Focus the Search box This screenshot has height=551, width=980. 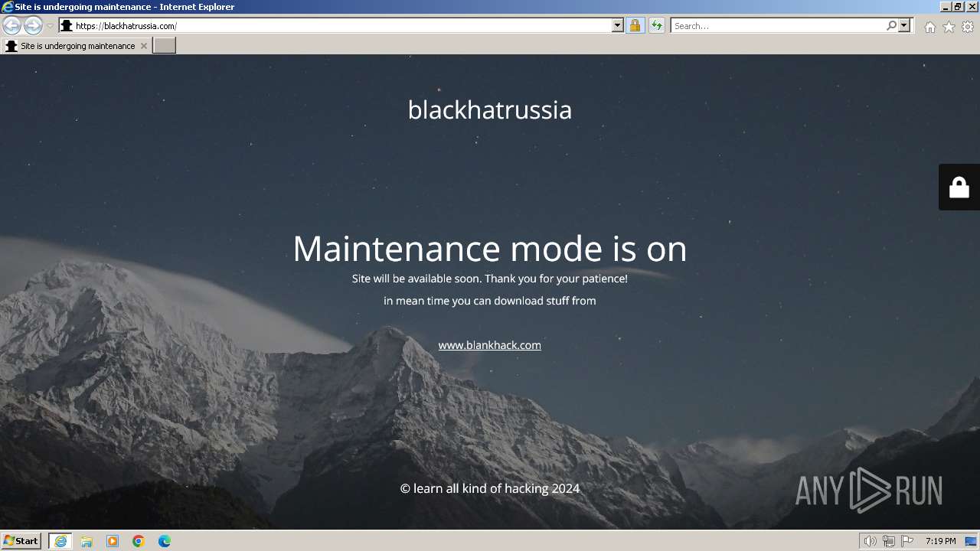coord(778,25)
